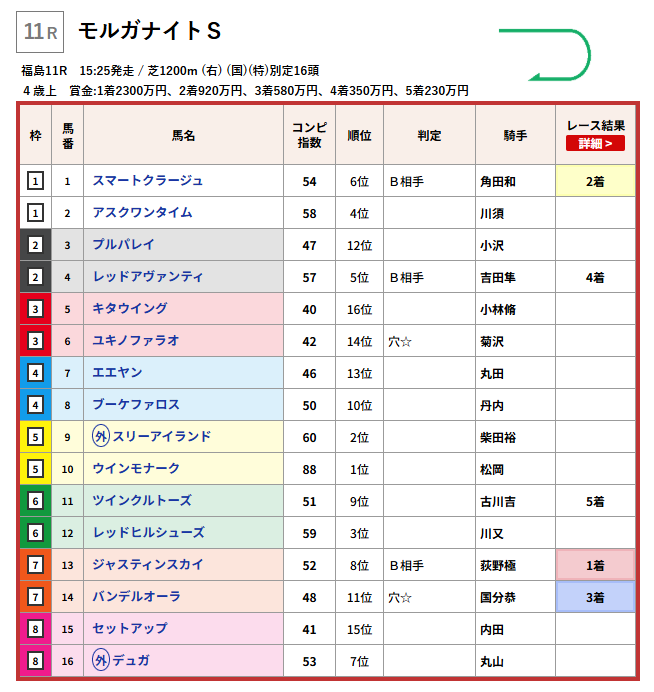
Task: Click the 5着 result cell for ツインクルトーズ
Action: click(595, 501)
